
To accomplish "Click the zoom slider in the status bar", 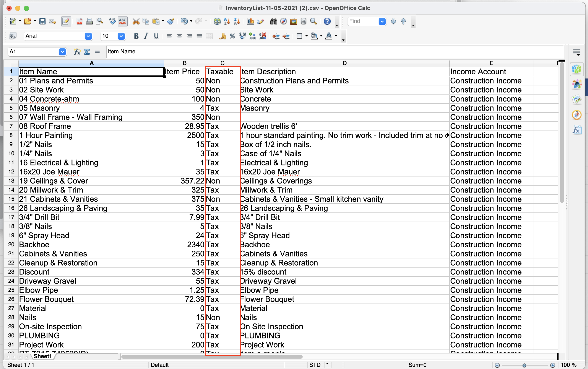I will (x=525, y=365).
